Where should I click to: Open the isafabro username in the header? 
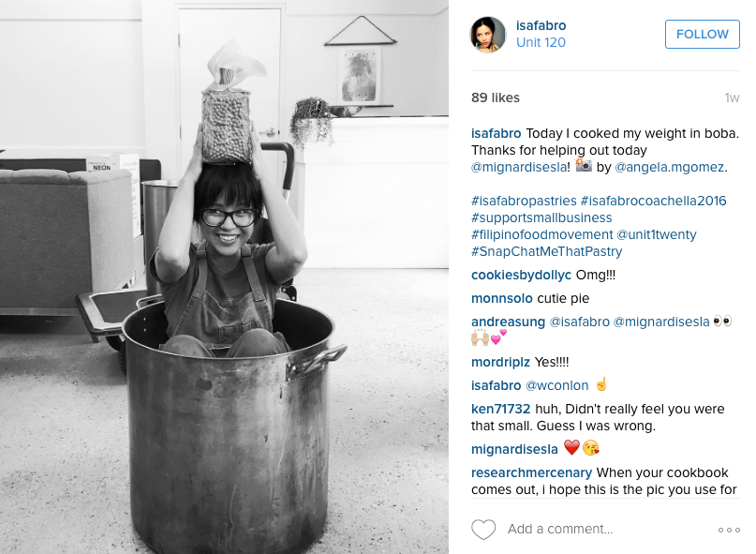tap(541, 25)
